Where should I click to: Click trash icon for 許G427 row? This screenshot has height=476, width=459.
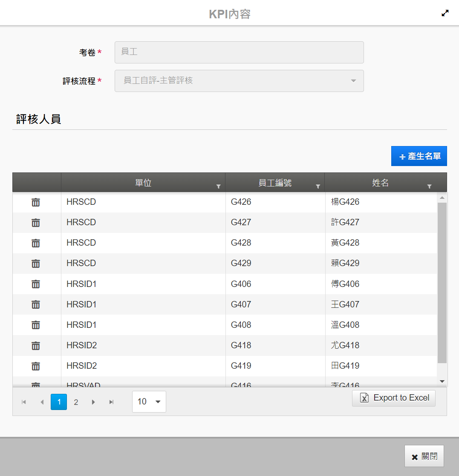pos(36,223)
